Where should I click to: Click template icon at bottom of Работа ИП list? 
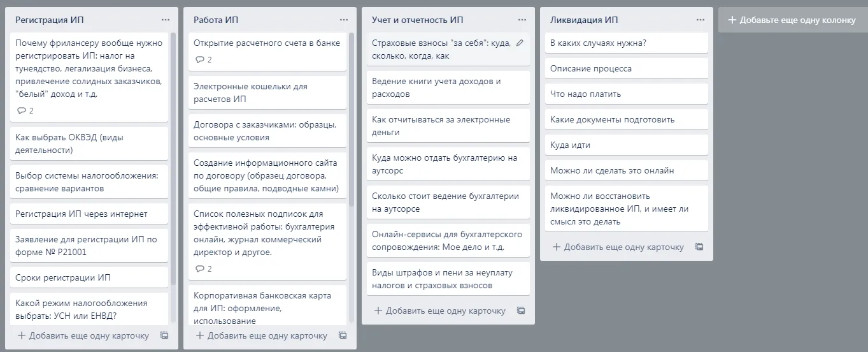point(343,335)
